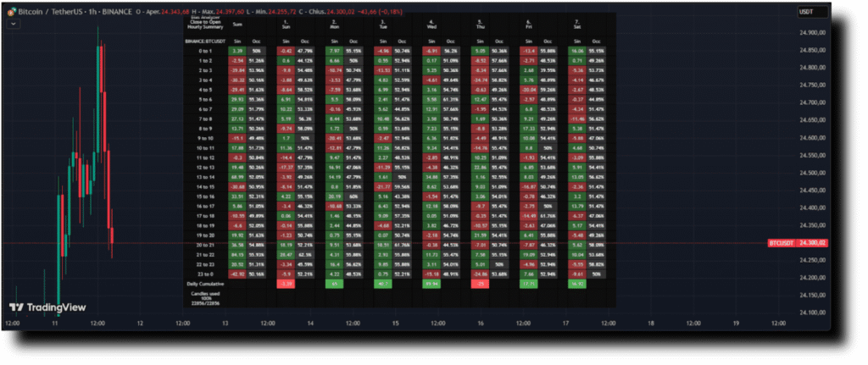Click the BINANCE:BTCUSDT label in the table
Image resolution: width=868 pixels, height=365 pixels.
pyautogui.click(x=204, y=41)
